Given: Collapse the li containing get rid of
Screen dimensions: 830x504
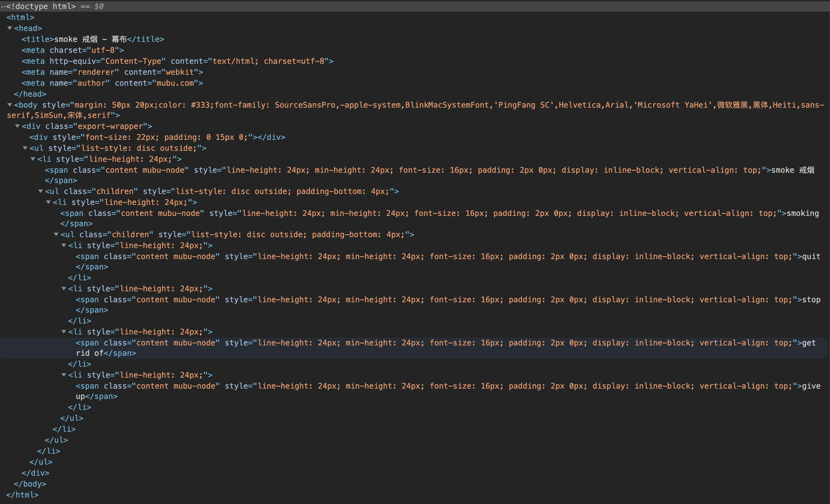Looking at the screenshot, I should point(64,332).
